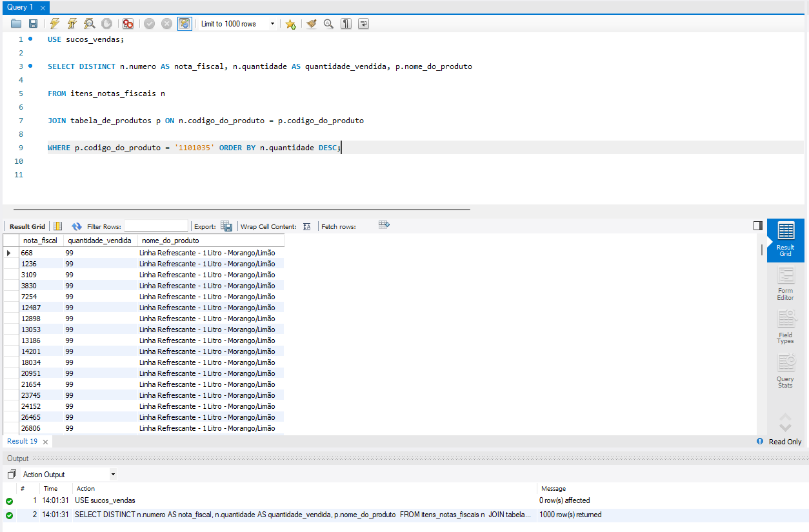Execute the whole SQL script
Image resolution: width=809 pixels, height=532 pixels.
55,24
